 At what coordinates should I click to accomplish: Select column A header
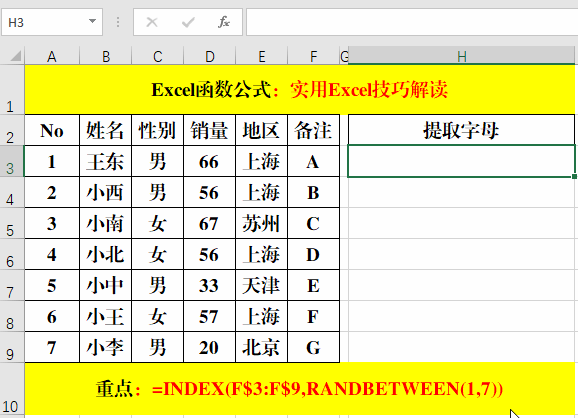[52, 56]
